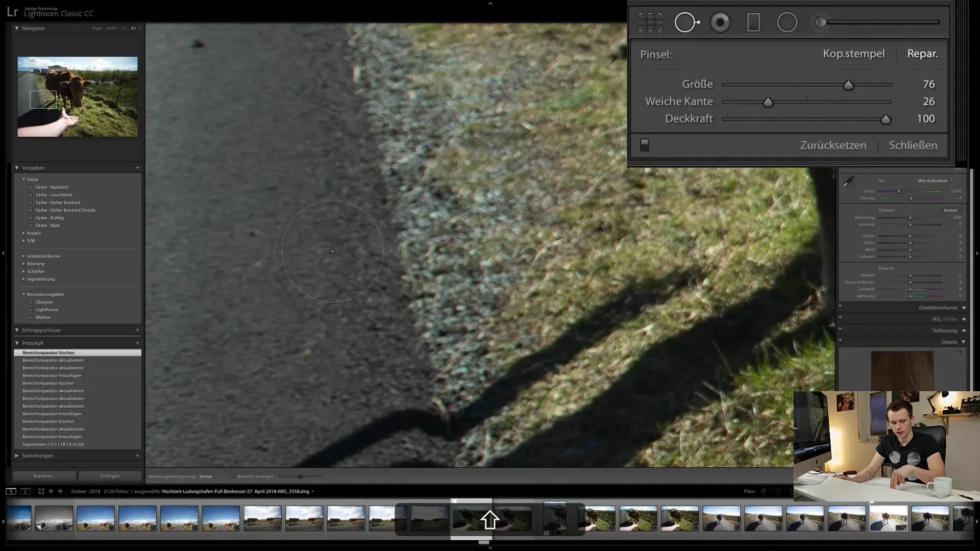Select the red eye correction tool
980x551 pixels.
[x=720, y=22]
